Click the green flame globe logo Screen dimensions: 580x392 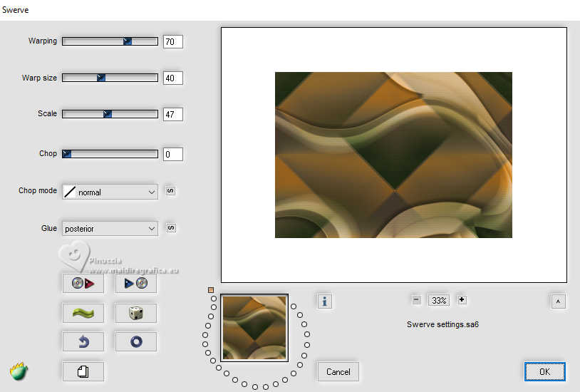[19, 371]
